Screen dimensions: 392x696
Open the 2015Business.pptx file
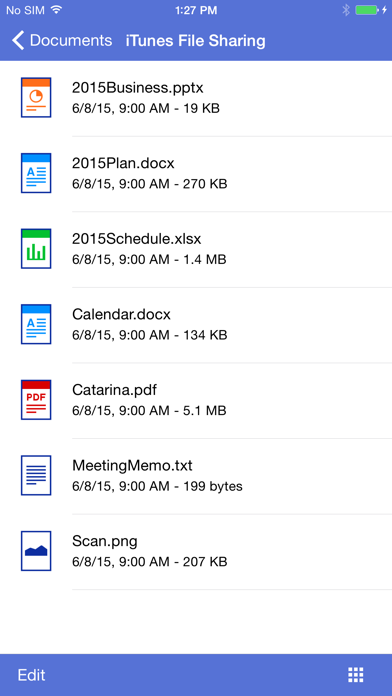(x=138, y=88)
